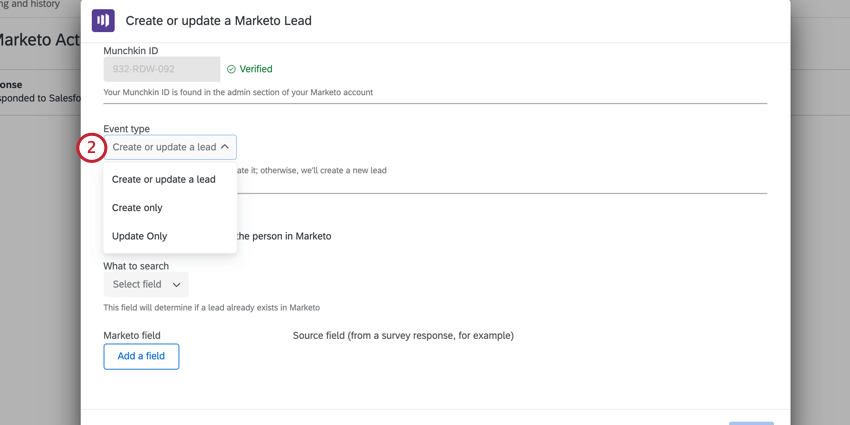Click the "Marketo field" column label
This screenshot has width=850, height=425.
point(132,335)
